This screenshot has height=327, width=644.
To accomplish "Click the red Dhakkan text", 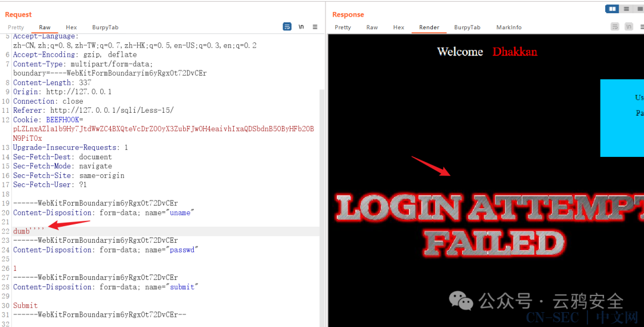I will [515, 51].
